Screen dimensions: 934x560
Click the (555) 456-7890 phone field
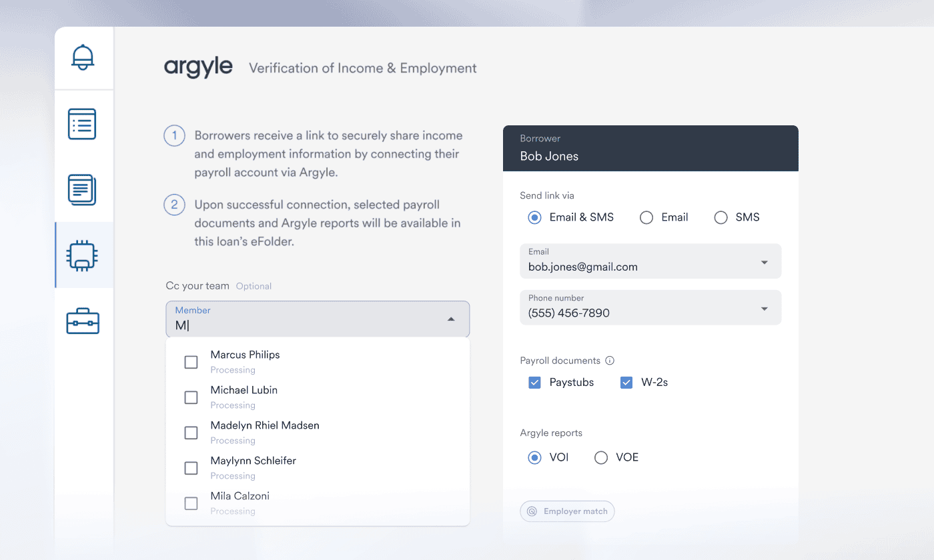[x=650, y=307]
